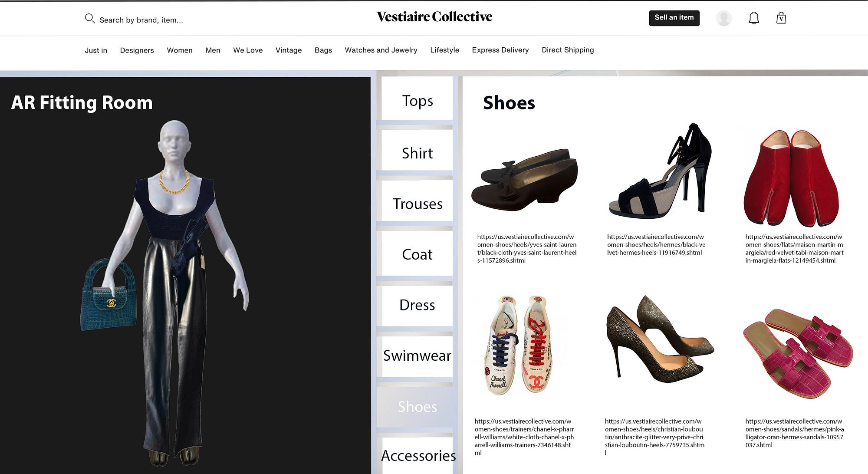Choose the red velvet tabi flats

[x=791, y=178]
